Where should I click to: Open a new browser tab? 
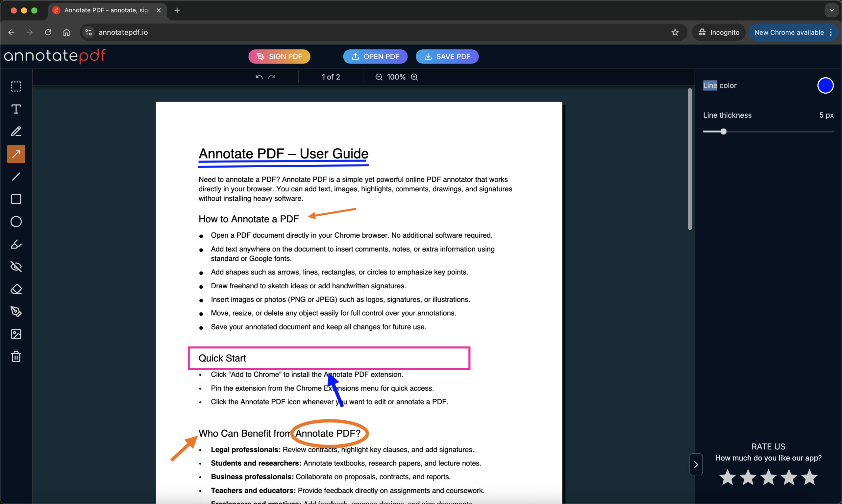(x=177, y=10)
